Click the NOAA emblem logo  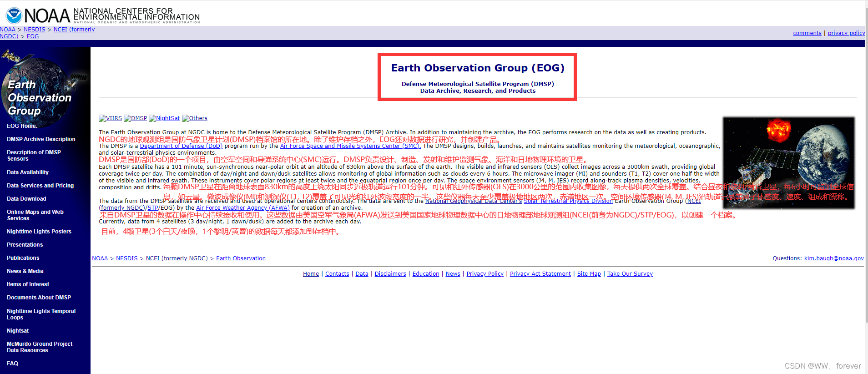click(x=14, y=15)
